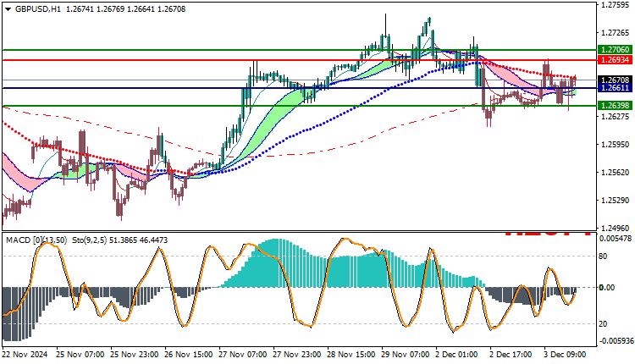
Task: Select the 29 Nov 07:00 time label
Action: tap(406, 355)
